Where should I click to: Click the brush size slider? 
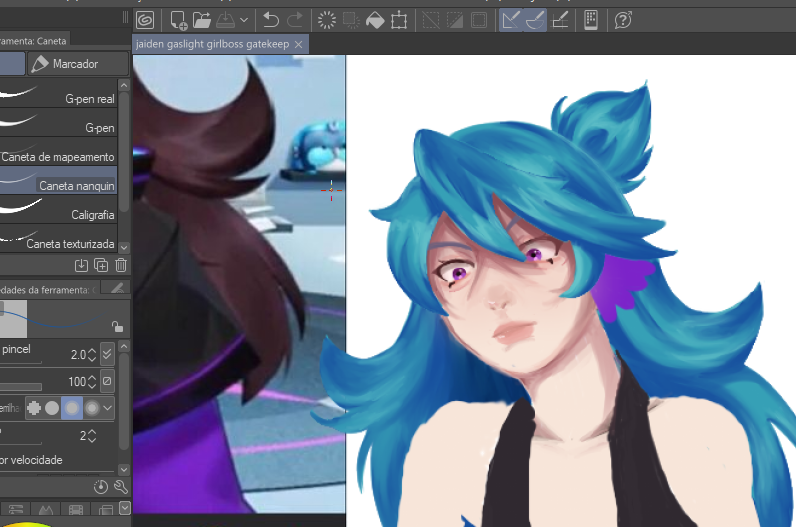click(21, 362)
